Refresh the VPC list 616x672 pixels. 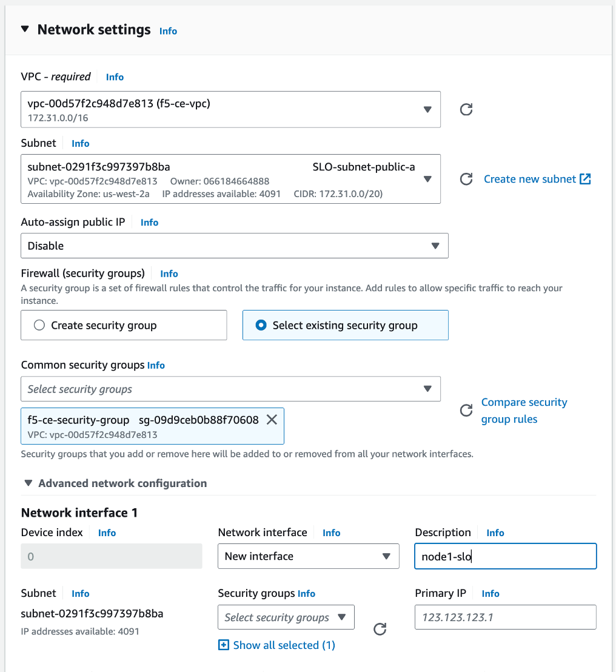click(466, 110)
